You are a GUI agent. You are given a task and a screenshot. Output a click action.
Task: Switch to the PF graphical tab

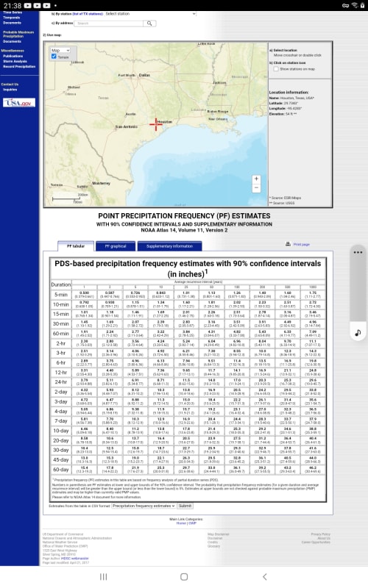116,246
